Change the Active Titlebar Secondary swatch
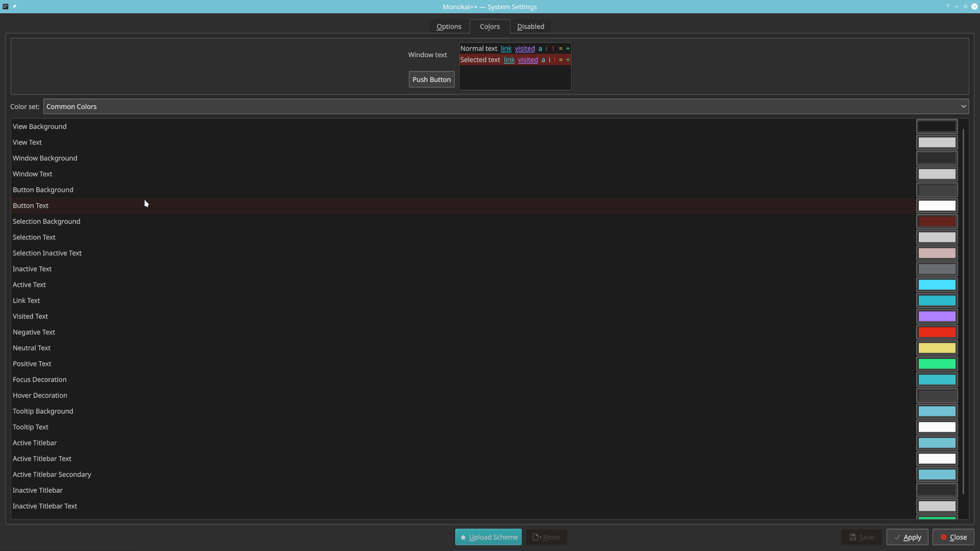980x551 pixels. (x=937, y=474)
